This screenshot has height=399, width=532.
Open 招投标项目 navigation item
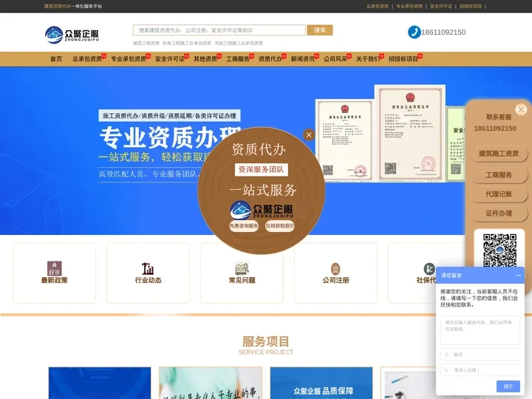tap(403, 59)
